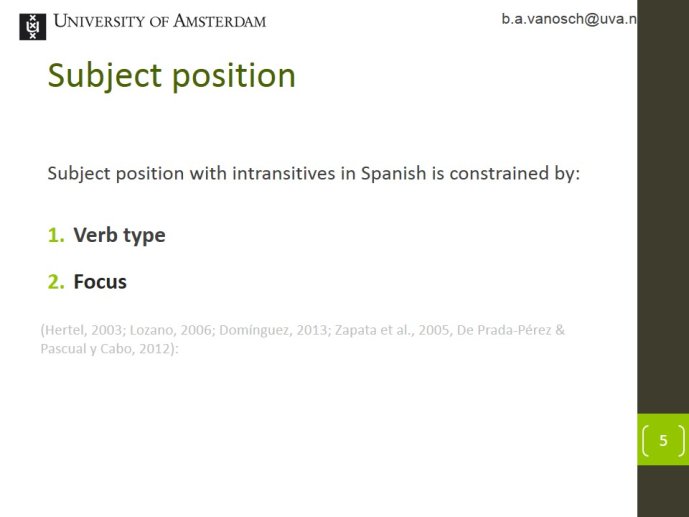Viewport: 689px width, 517px height.
Task: Click the Subject position slide title
Action: (171, 76)
